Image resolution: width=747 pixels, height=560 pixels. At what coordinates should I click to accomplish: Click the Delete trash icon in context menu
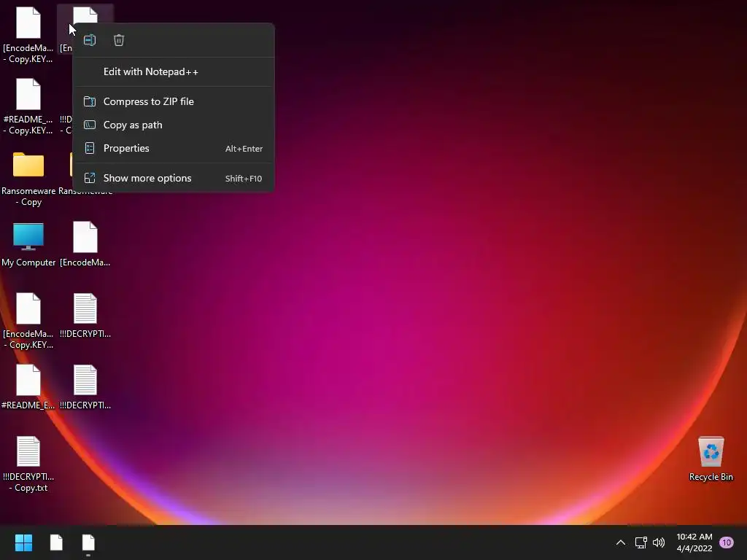point(119,40)
